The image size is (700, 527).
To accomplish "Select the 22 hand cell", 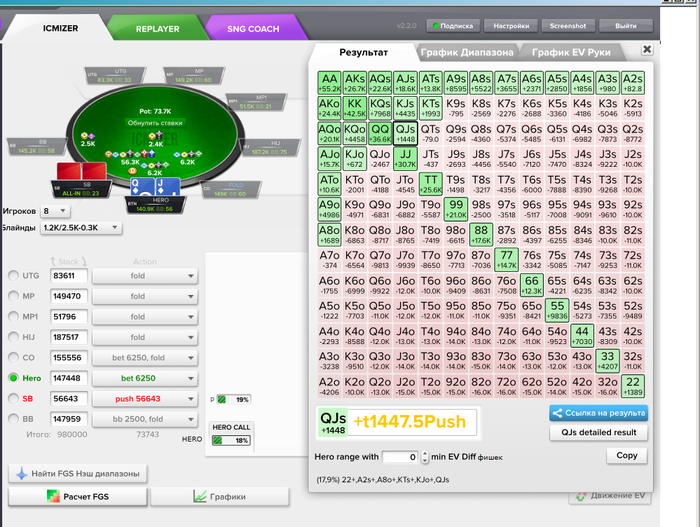I will coord(633,386).
